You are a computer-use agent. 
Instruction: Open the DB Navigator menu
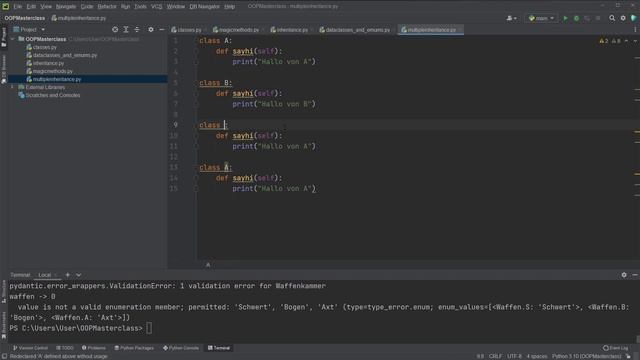click(204, 7)
